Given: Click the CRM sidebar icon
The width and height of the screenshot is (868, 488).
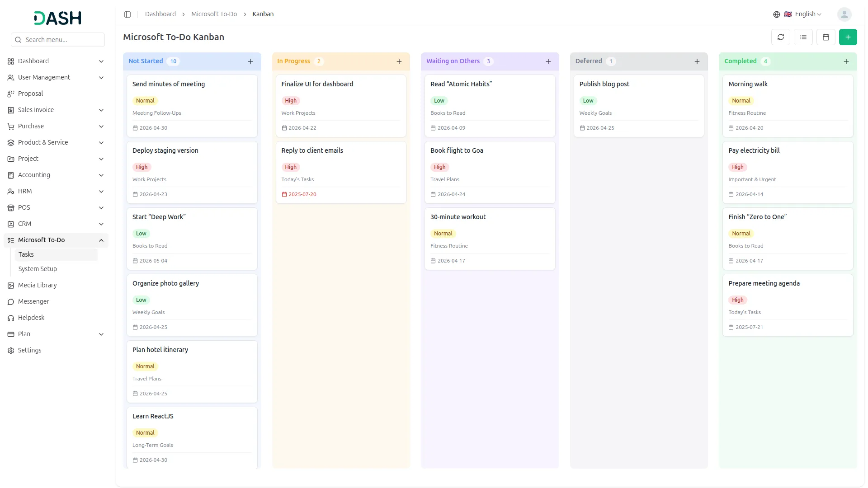Looking at the screenshot, I should (11, 224).
